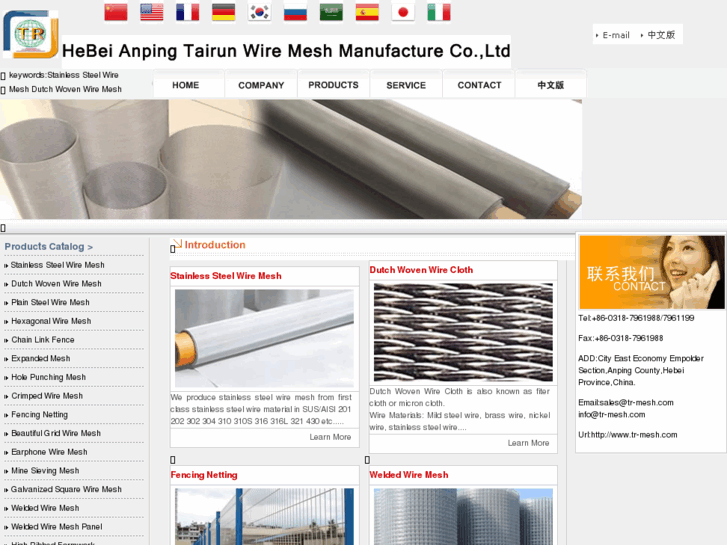The height and width of the screenshot is (545, 727).
Task: Open Plain Steel Wire Mesh catalog link
Action: pyautogui.click(x=50, y=302)
